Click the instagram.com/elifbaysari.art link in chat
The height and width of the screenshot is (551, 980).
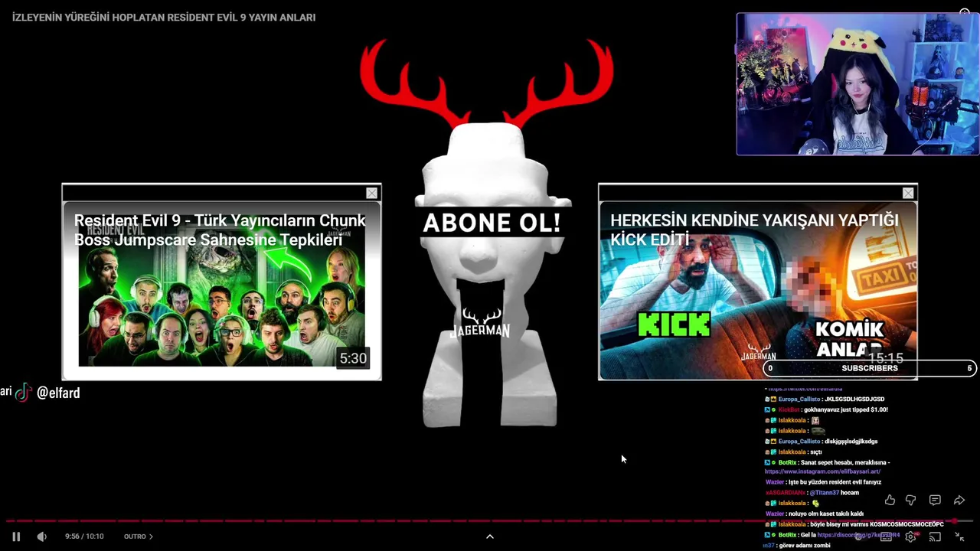click(x=822, y=471)
